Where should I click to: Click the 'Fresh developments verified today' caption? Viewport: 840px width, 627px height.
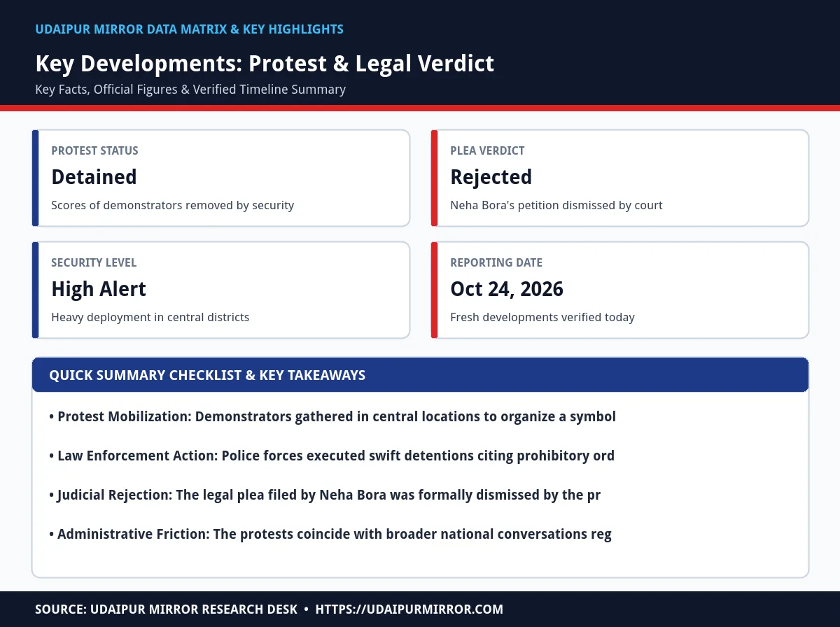point(542,317)
